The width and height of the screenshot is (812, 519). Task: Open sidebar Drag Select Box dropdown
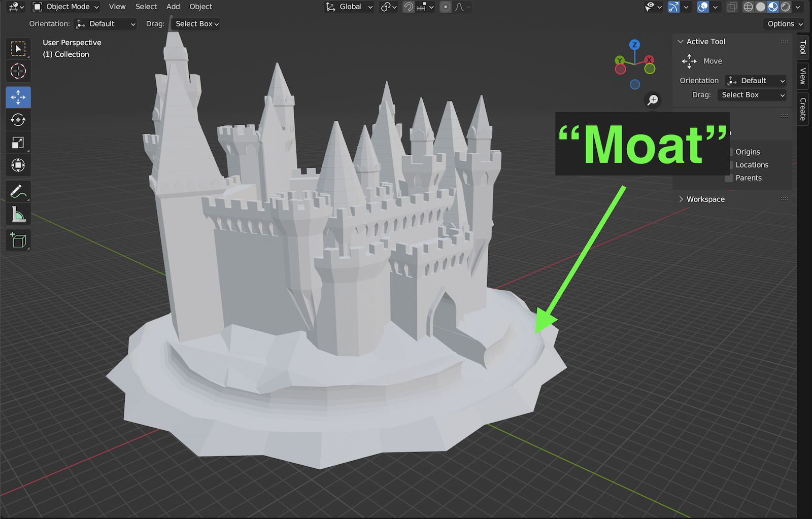752,95
